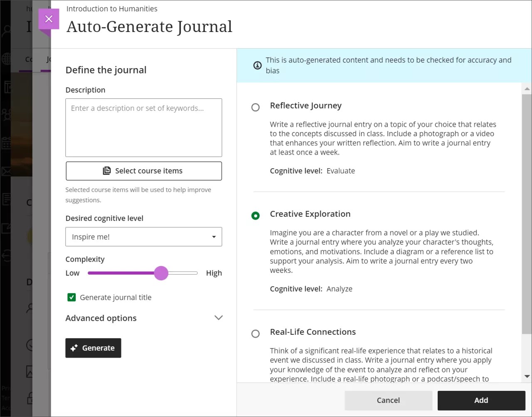
Task: Click the Add button to confirm
Action: (x=481, y=400)
